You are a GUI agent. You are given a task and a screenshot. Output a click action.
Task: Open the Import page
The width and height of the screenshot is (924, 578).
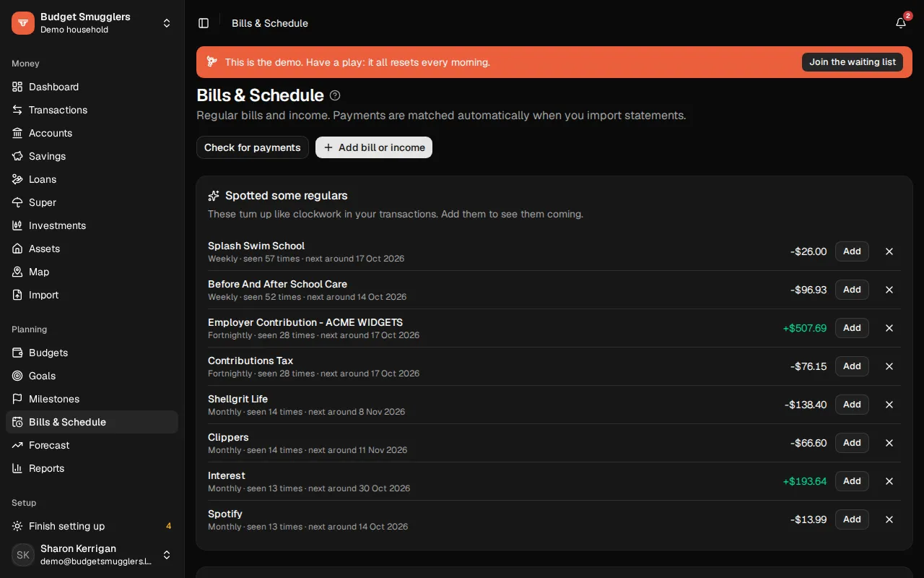[92, 295]
